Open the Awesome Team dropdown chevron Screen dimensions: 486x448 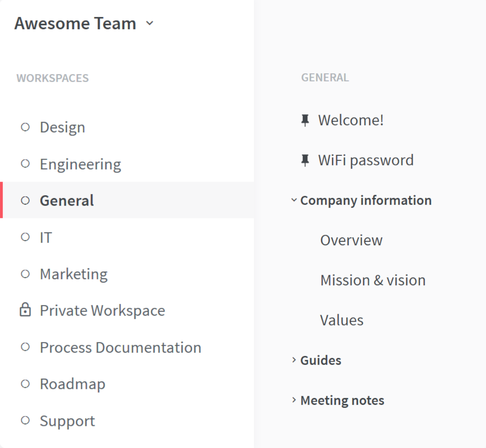[x=150, y=23]
